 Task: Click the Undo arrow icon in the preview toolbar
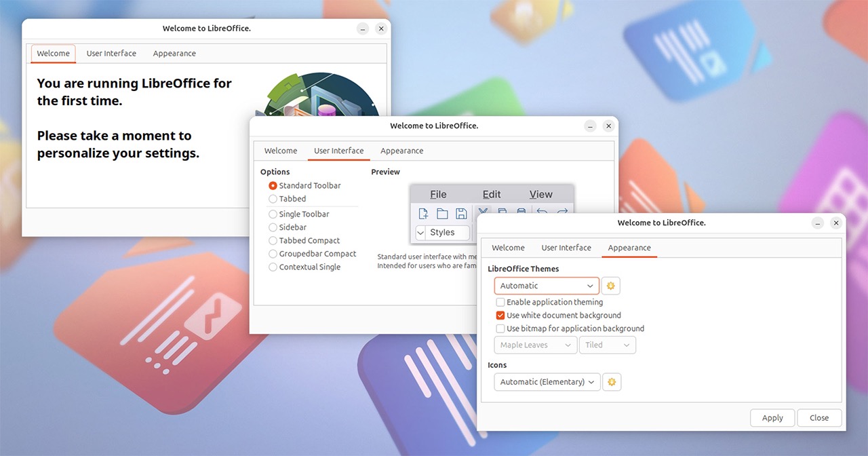coord(542,212)
